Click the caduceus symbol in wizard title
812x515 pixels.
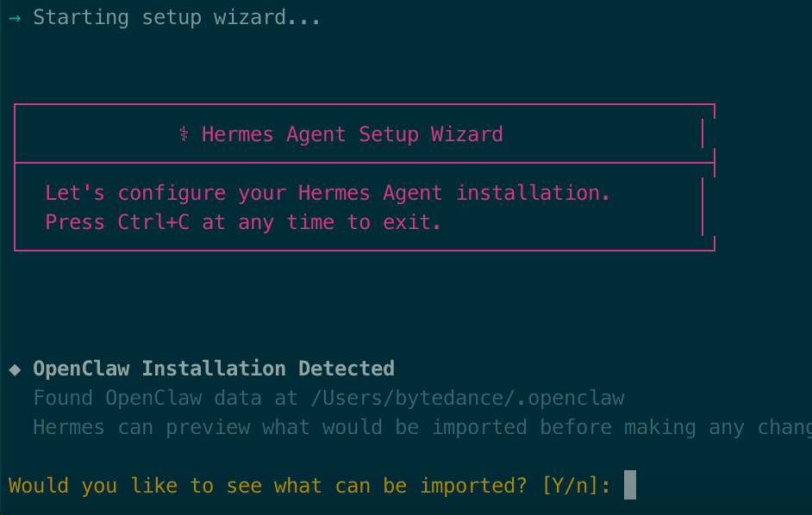184,134
